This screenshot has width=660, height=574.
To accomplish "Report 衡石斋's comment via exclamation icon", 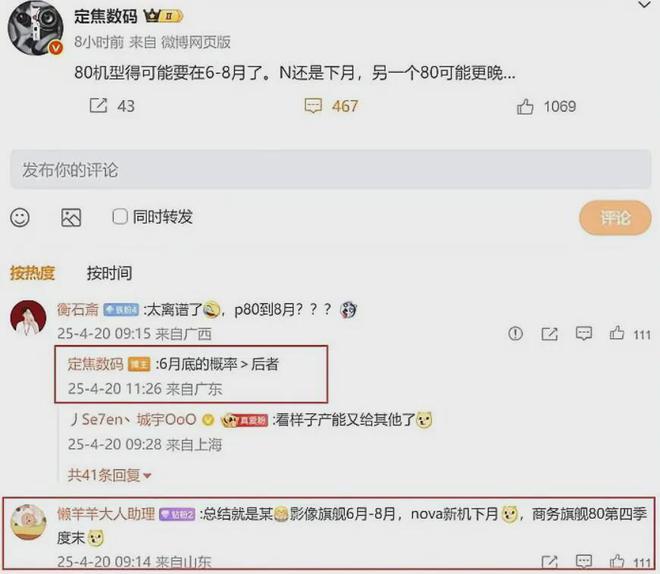I will tap(516, 334).
